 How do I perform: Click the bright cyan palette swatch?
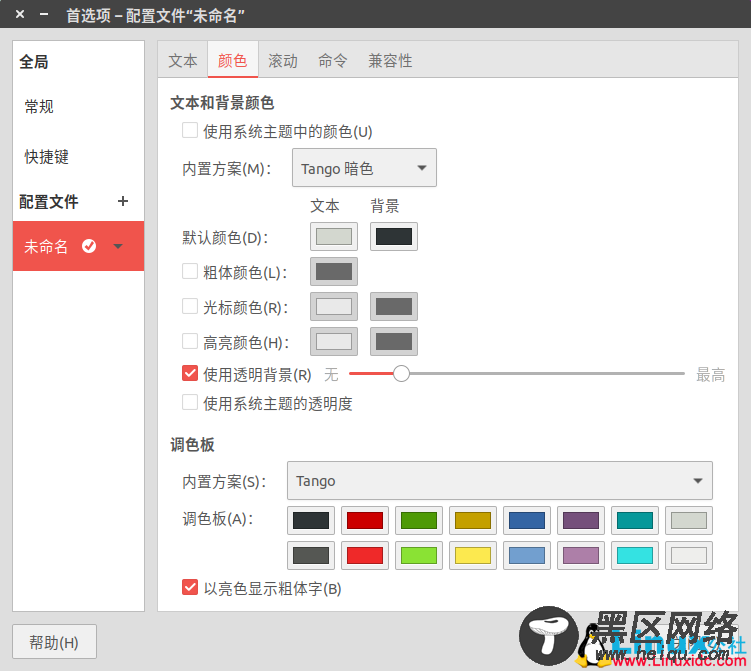(x=635, y=556)
